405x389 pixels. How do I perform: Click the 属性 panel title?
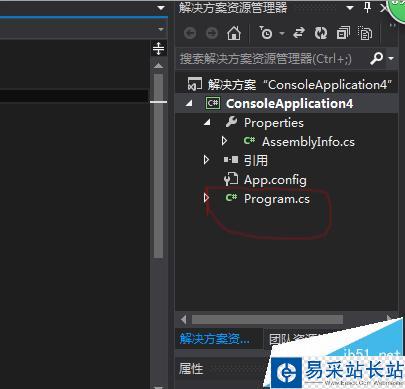click(191, 369)
